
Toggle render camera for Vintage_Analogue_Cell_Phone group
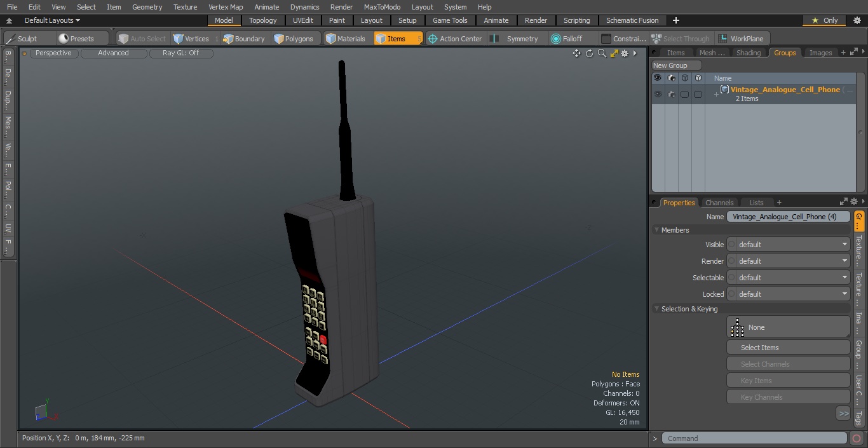672,94
